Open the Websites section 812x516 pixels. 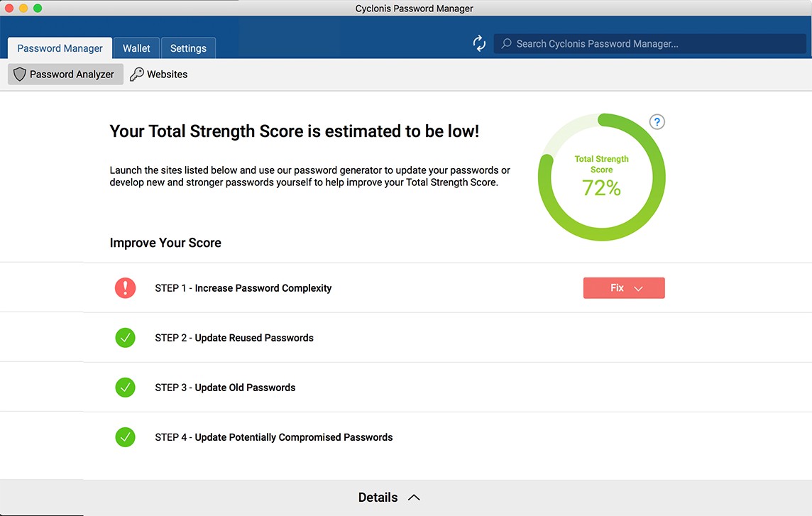tap(167, 75)
